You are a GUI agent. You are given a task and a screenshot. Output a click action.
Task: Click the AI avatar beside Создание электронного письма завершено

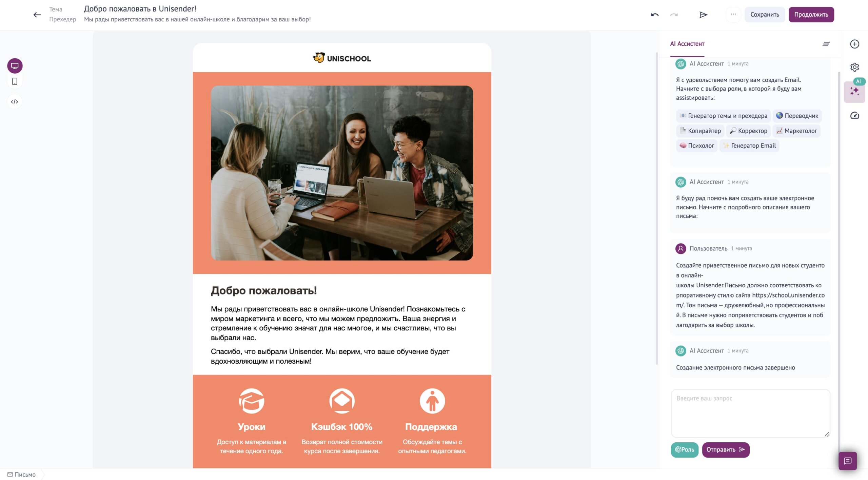tap(680, 350)
